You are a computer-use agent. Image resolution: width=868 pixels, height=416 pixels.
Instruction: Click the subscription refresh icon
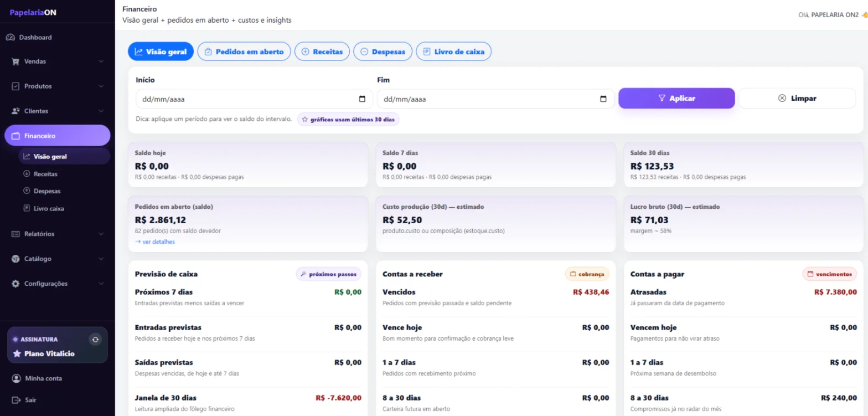pyautogui.click(x=96, y=340)
